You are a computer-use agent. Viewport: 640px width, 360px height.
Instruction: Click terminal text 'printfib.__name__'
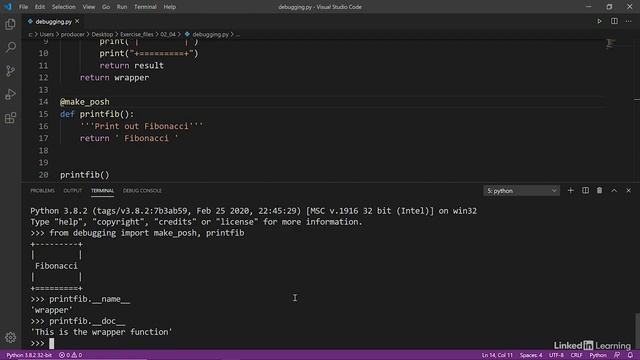(x=89, y=299)
